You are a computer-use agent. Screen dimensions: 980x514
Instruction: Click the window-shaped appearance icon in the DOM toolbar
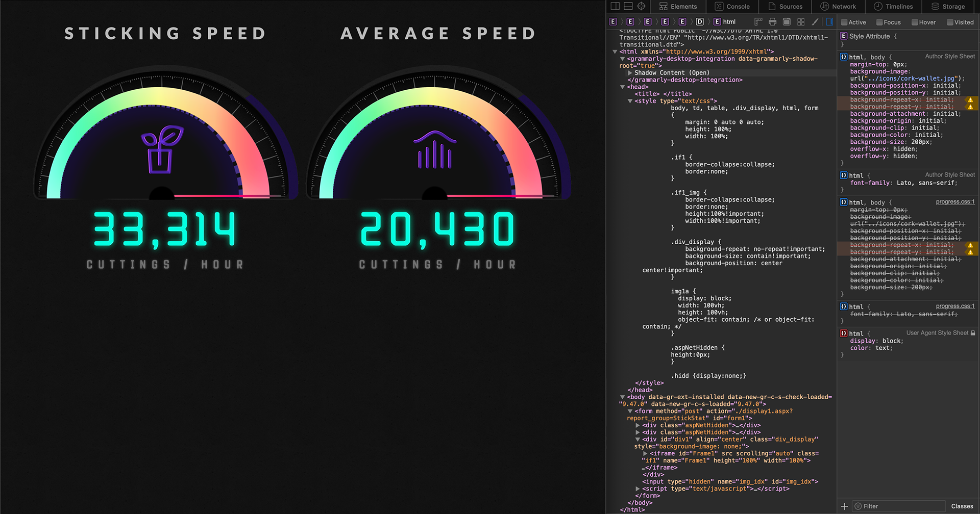[787, 22]
